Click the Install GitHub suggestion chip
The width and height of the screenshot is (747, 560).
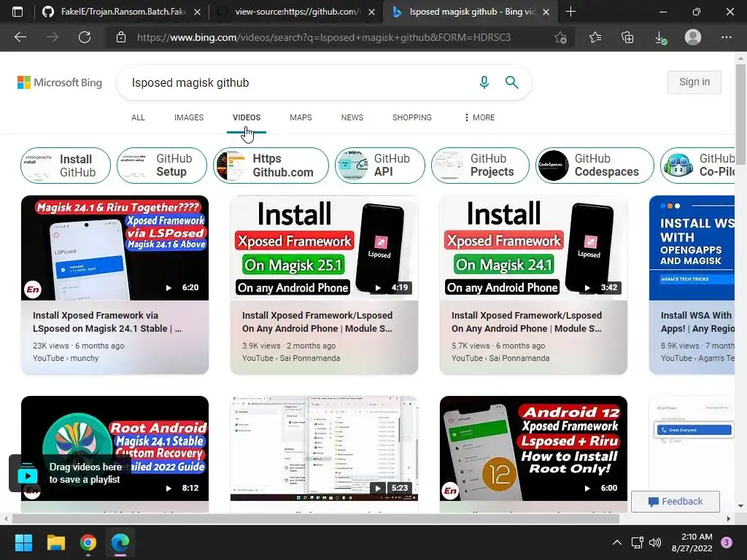point(65,166)
